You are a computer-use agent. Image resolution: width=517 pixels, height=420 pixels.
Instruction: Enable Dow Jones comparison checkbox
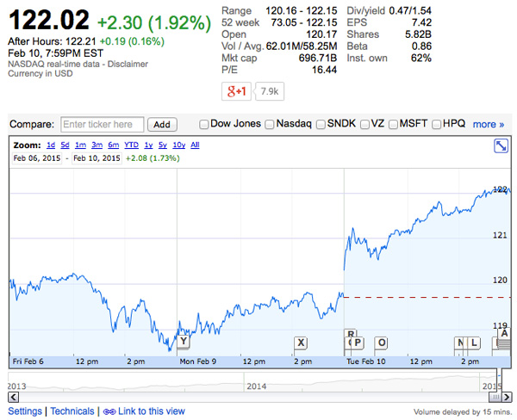pyautogui.click(x=203, y=125)
